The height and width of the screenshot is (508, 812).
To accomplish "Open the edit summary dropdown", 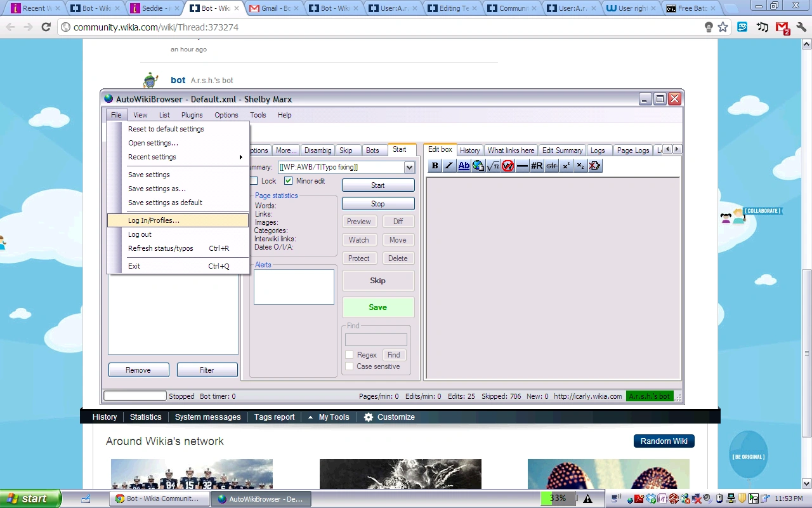I will point(409,167).
